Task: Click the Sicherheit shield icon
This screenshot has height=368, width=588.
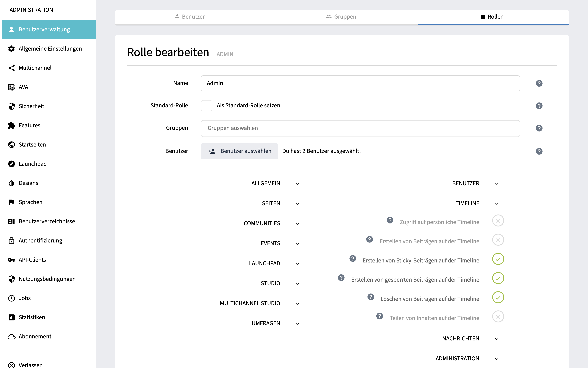Action: tap(11, 106)
